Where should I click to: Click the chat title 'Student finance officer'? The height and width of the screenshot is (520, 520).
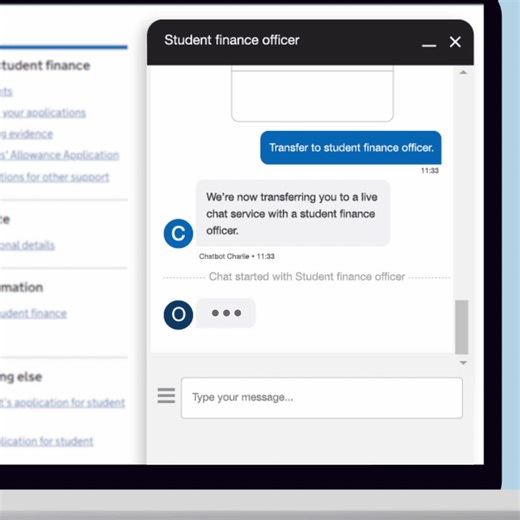coord(232,40)
